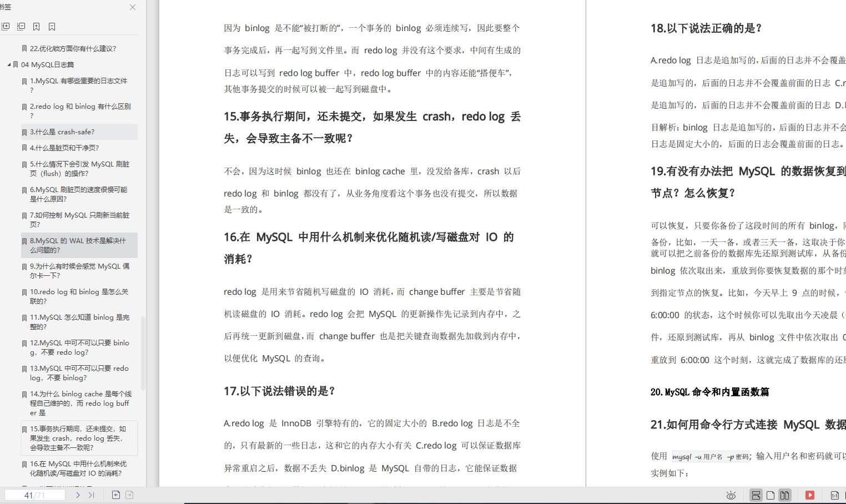Open bookmark 9.为什么有时候会感觉 MySQL 偶尔卡一下
Image resolution: width=846 pixels, height=504 pixels.
click(80, 271)
